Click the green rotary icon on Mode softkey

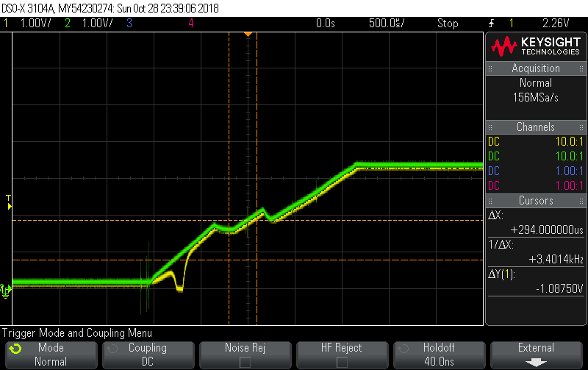point(15,349)
